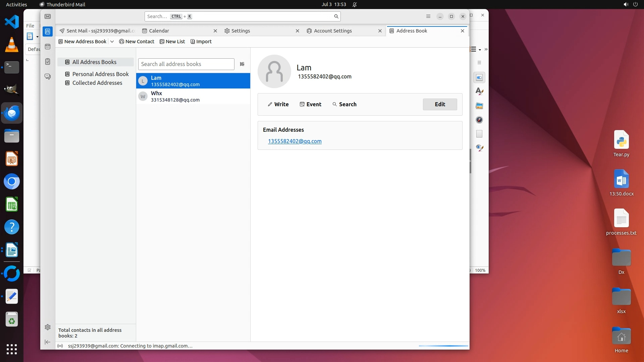Click New Contact toolbar button
Viewport: 644px width, 362px height.
click(137, 42)
